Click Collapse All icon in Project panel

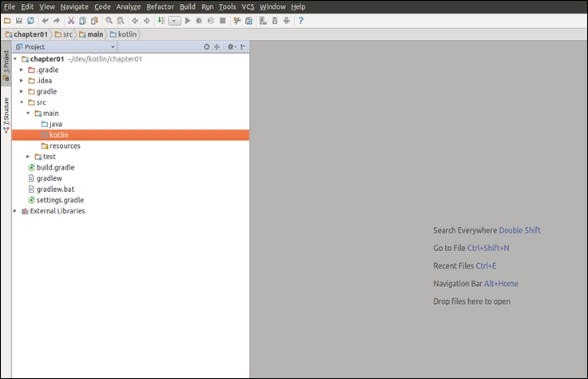pos(217,46)
